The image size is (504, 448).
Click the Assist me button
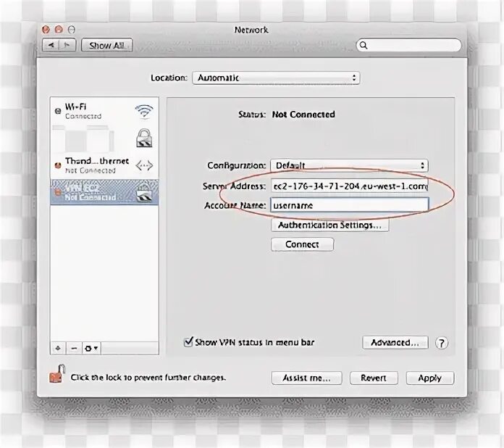[306, 378]
